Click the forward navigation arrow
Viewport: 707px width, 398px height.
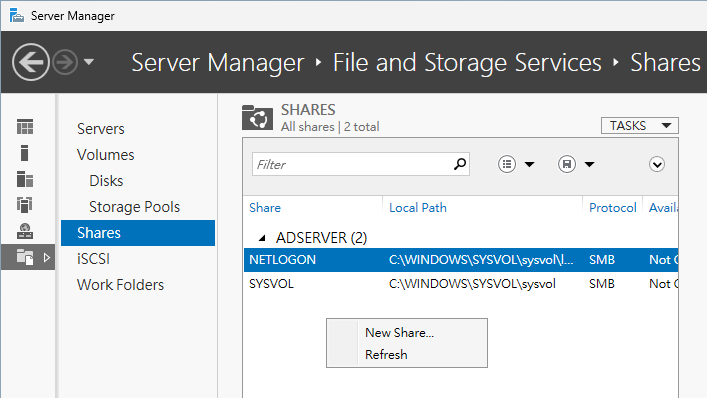tap(65, 62)
